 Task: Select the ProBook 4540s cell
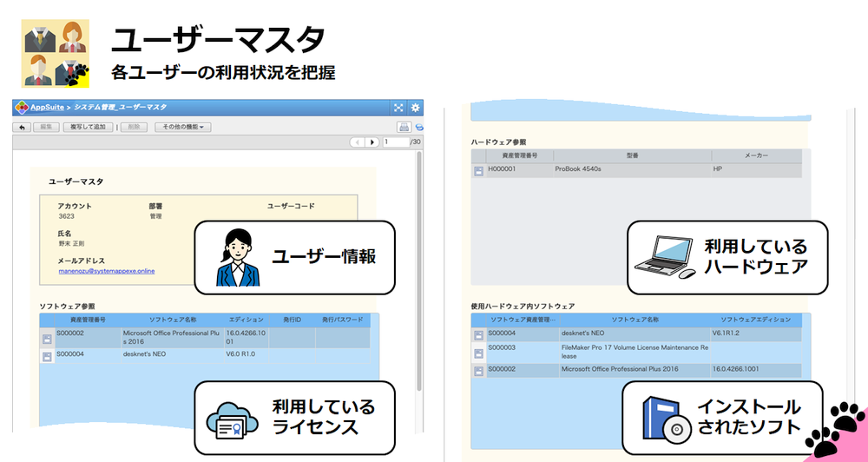pos(578,170)
